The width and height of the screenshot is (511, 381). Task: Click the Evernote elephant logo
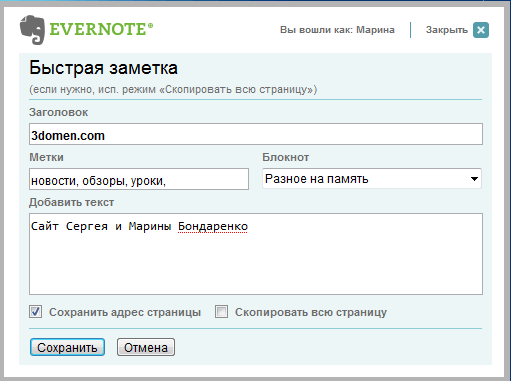[32, 30]
